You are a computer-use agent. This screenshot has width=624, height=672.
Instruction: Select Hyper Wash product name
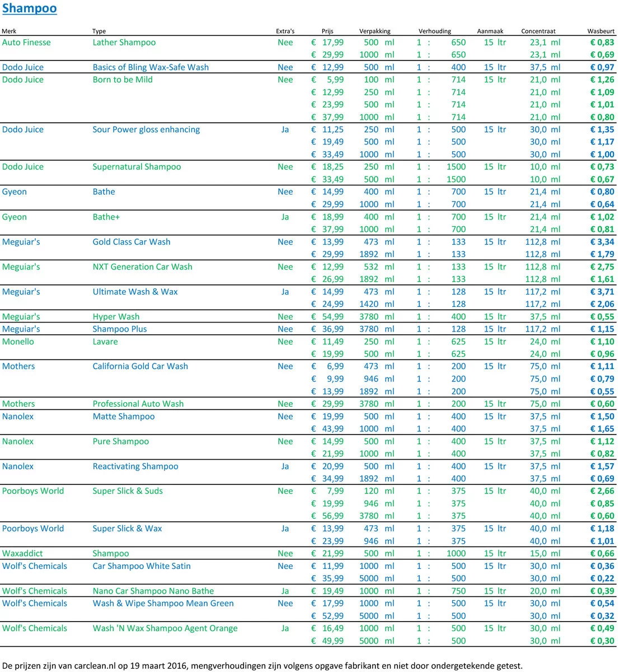[116, 317]
